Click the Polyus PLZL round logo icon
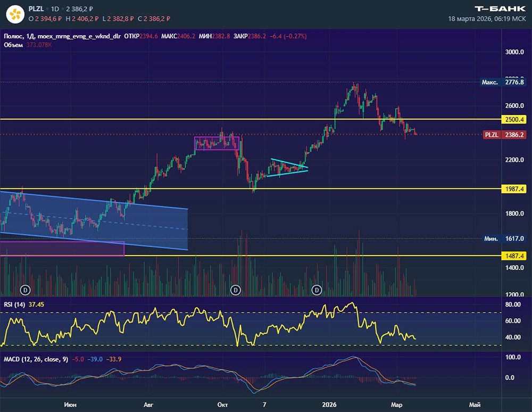 15,14
